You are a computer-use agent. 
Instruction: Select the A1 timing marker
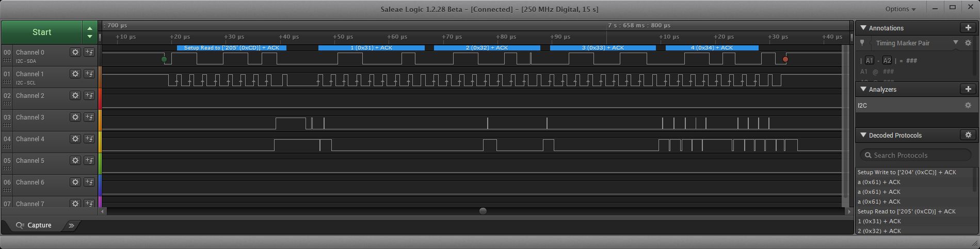870,61
